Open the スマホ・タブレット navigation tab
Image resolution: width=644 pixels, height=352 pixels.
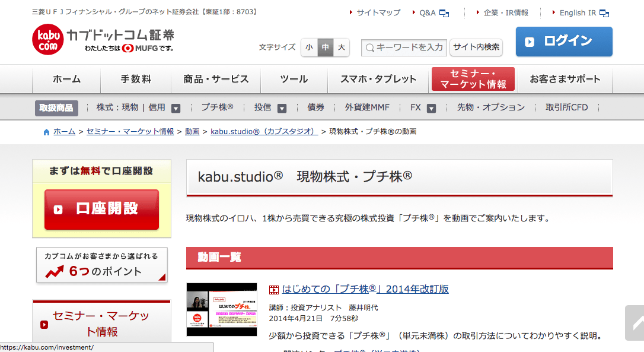(378, 79)
